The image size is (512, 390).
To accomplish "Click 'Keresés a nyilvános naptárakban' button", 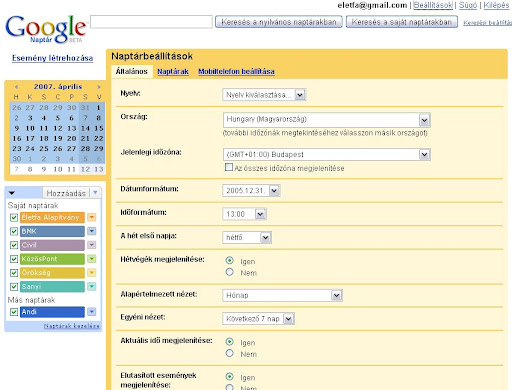I will coord(279,22).
